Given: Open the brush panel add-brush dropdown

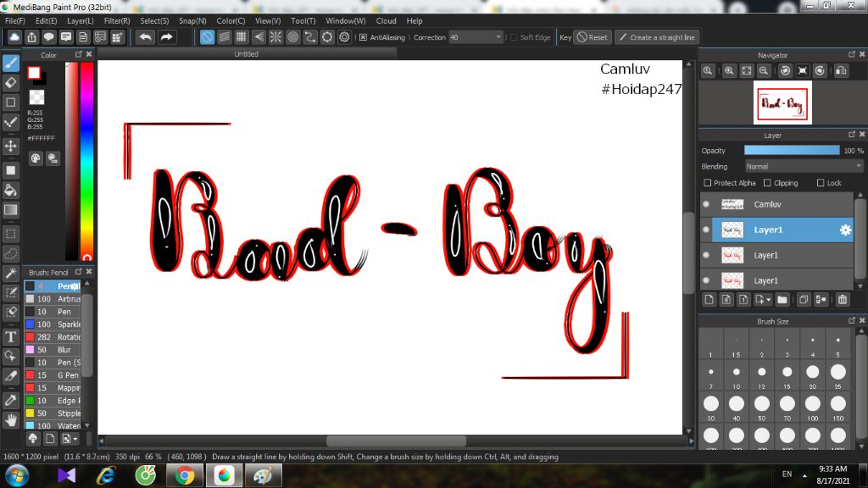Looking at the screenshot, I should (70, 439).
